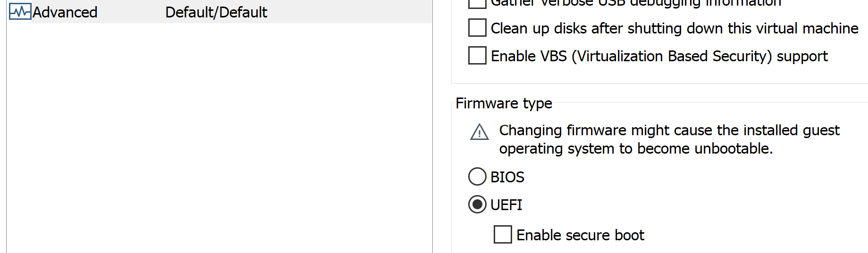This screenshot has height=253, width=868.
Task: Click the UEFI option label text
Action: [506, 205]
